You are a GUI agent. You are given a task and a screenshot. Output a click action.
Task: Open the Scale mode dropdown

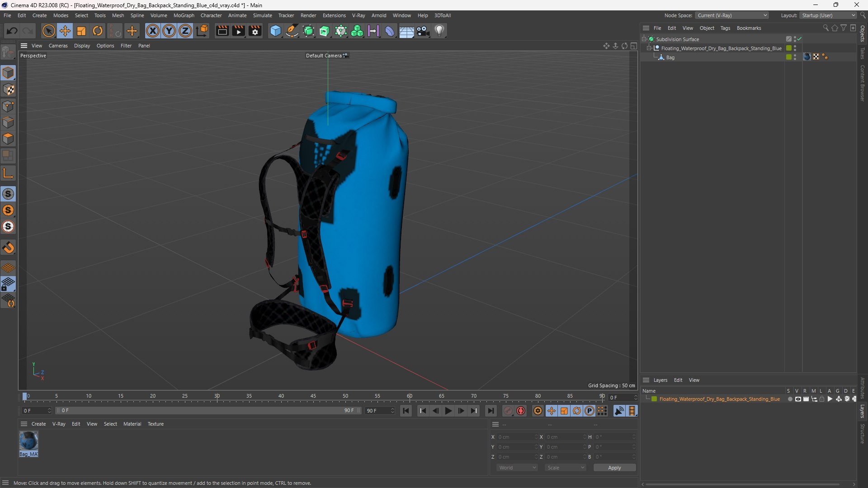(x=566, y=468)
